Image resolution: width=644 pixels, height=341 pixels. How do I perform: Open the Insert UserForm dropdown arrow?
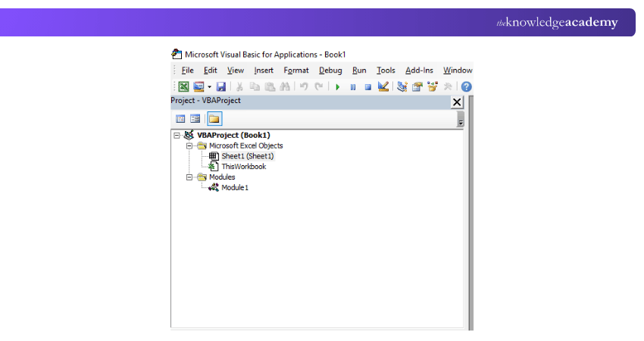(x=210, y=87)
